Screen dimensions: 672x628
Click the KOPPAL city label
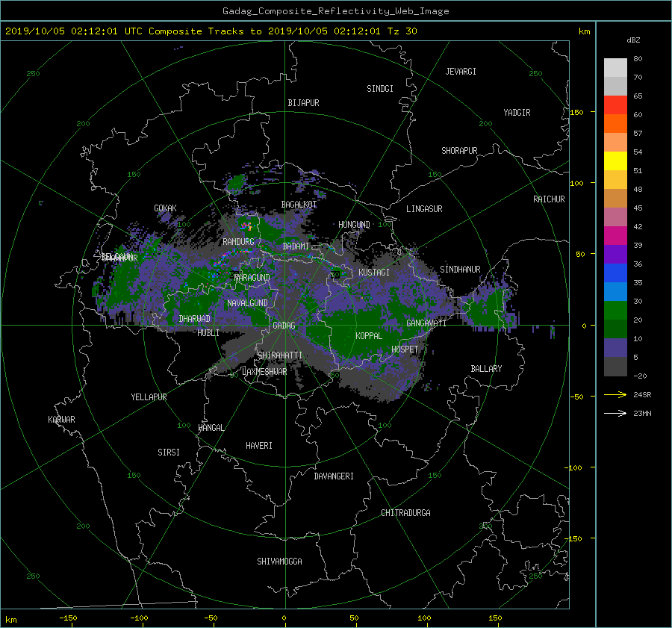[369, 336]
